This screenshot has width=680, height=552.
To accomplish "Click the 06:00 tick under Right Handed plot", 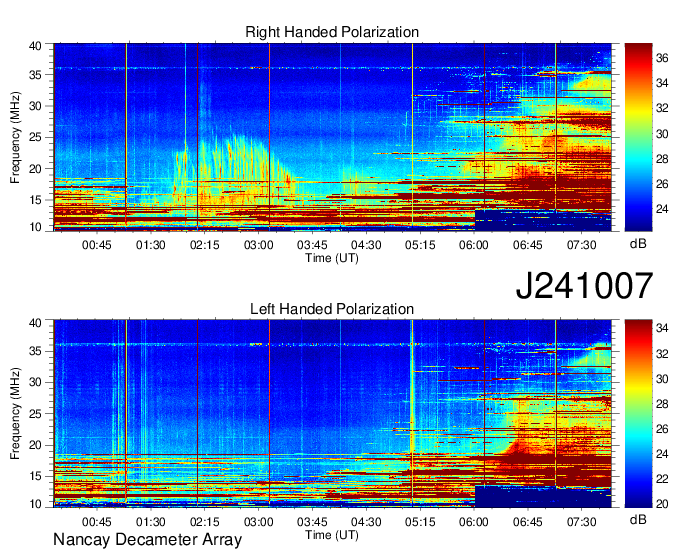I will [474, 245].
